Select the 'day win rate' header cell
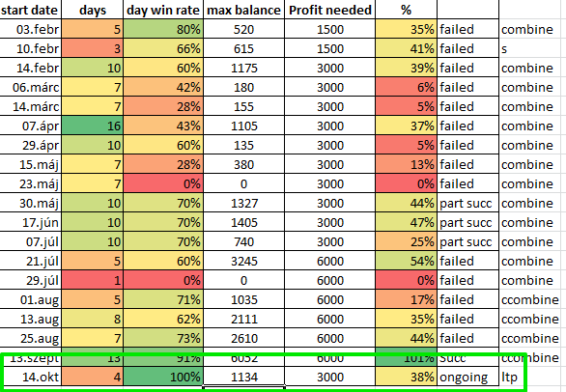The width and height of the screenshot is (566, 392). point(163,10)
